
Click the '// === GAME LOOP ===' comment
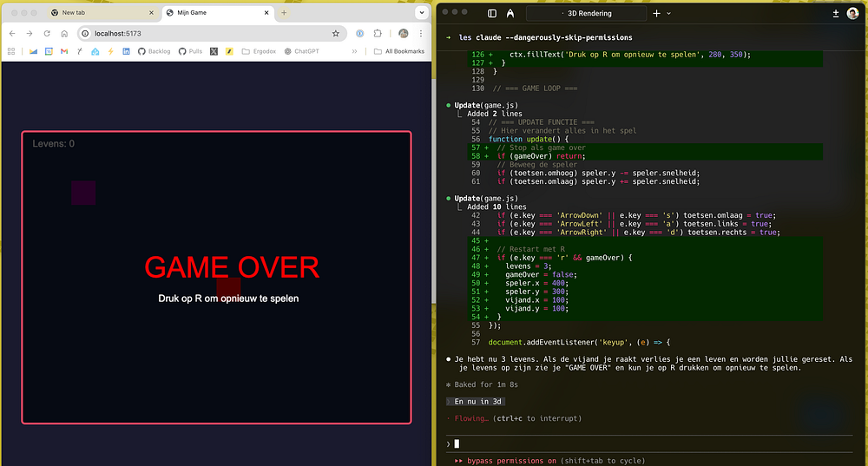pos(535,89)
